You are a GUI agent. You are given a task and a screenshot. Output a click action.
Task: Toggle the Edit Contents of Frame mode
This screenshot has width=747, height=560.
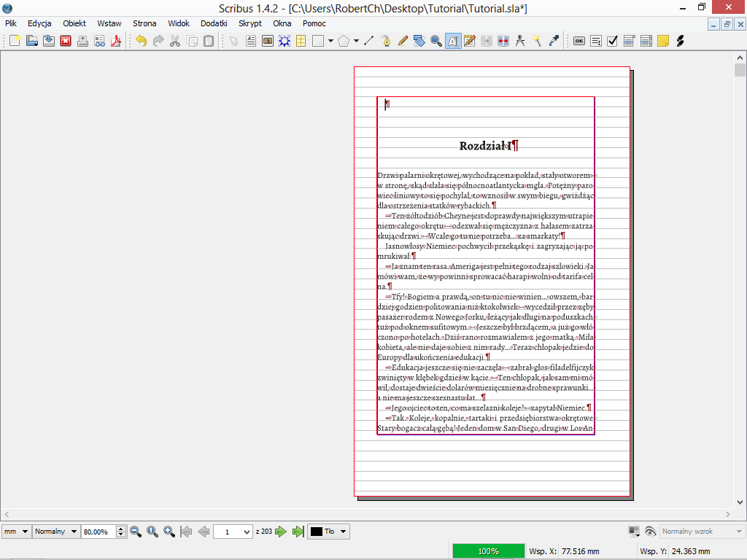453,41
